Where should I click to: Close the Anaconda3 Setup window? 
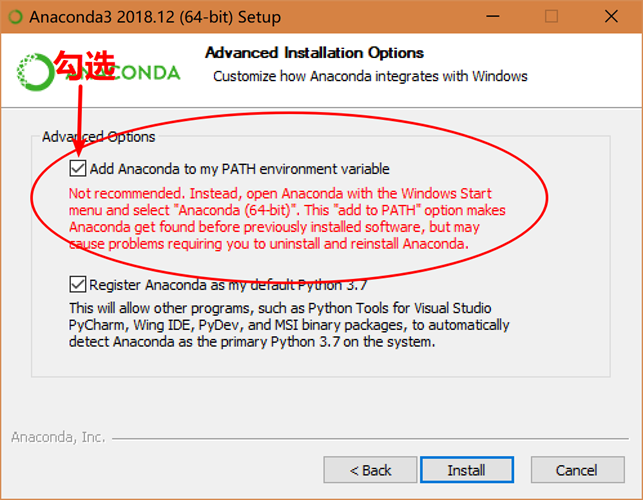pyautogui.click(x=611, y=16)
